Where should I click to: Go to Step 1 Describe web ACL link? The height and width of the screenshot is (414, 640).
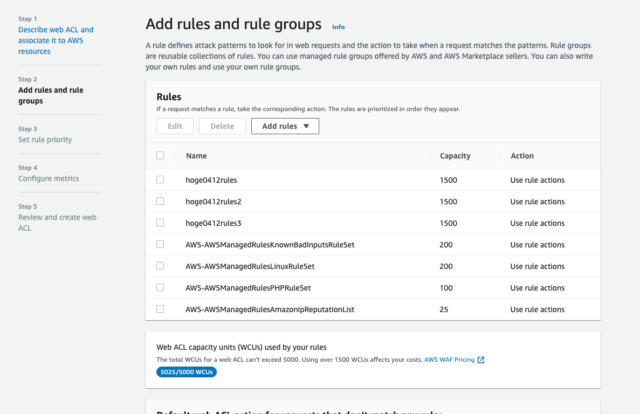click(x=56, y=40)
